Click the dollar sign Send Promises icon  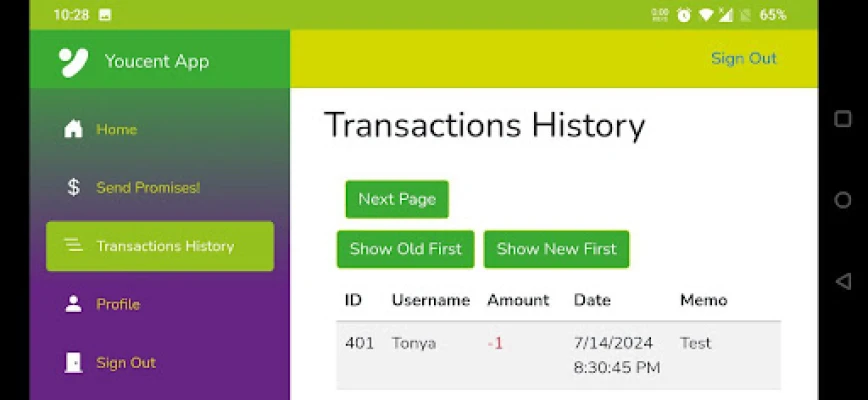tap(73, 187)
